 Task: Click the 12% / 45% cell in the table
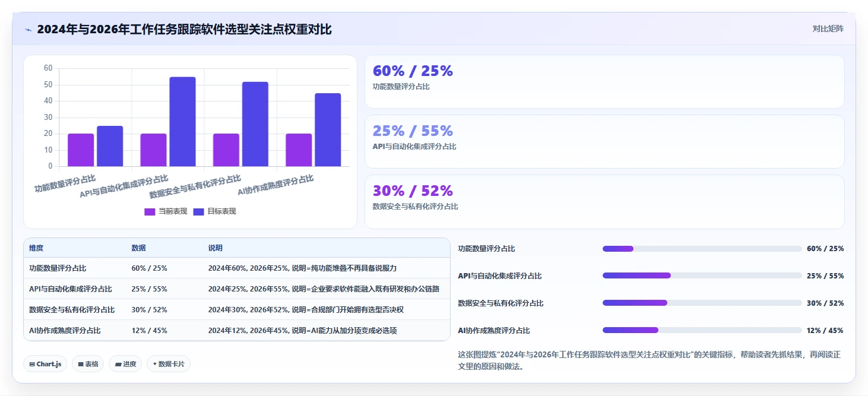(150, 331)
